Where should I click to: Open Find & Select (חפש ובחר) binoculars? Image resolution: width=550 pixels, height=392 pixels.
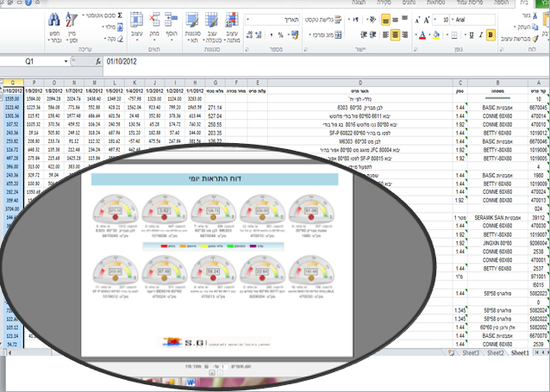54,28
